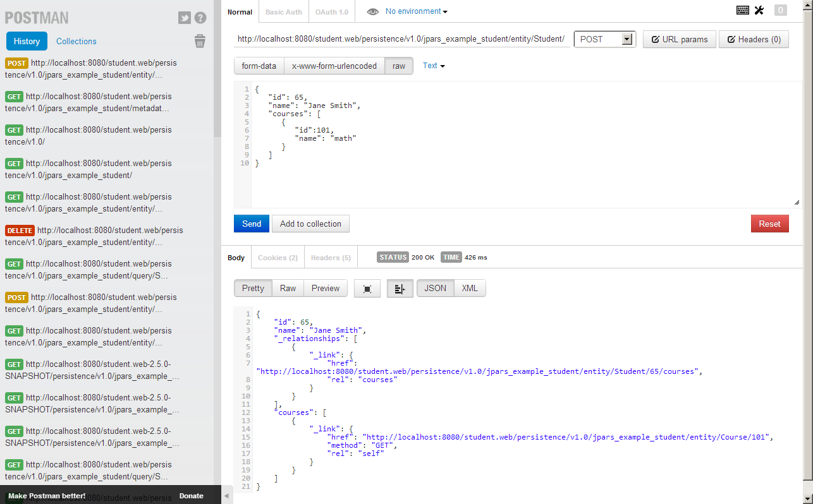Set response format to XML
813x504 pixels.
(470, 288)
